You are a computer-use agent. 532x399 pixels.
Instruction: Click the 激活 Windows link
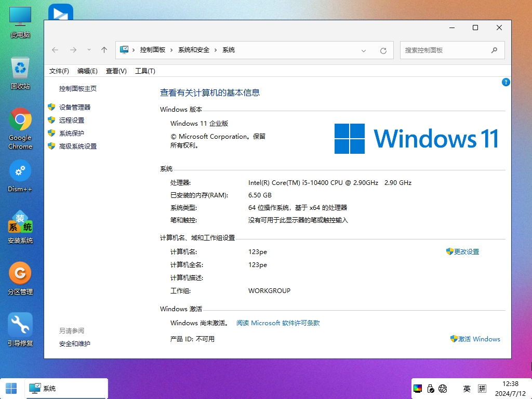[x=479, y=339]
